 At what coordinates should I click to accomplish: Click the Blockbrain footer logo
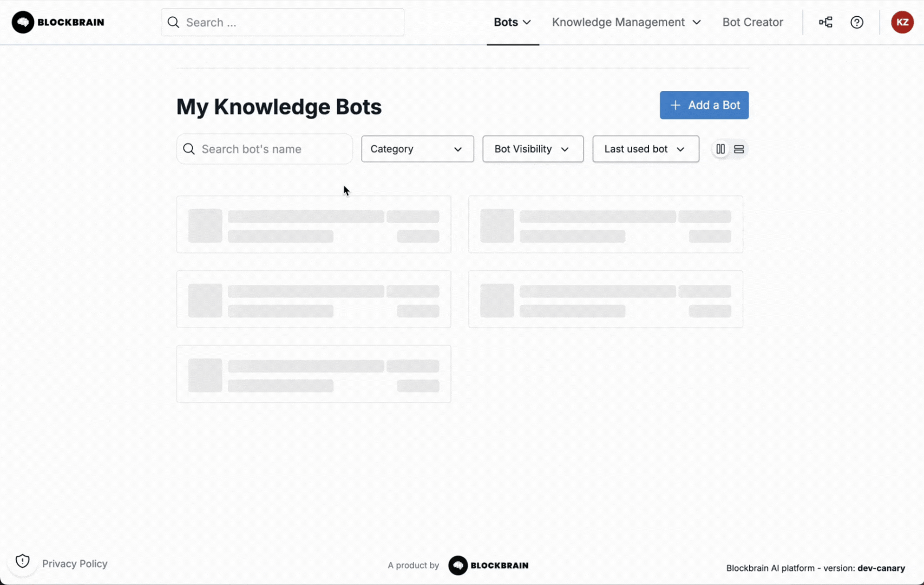tap(488, 565)
